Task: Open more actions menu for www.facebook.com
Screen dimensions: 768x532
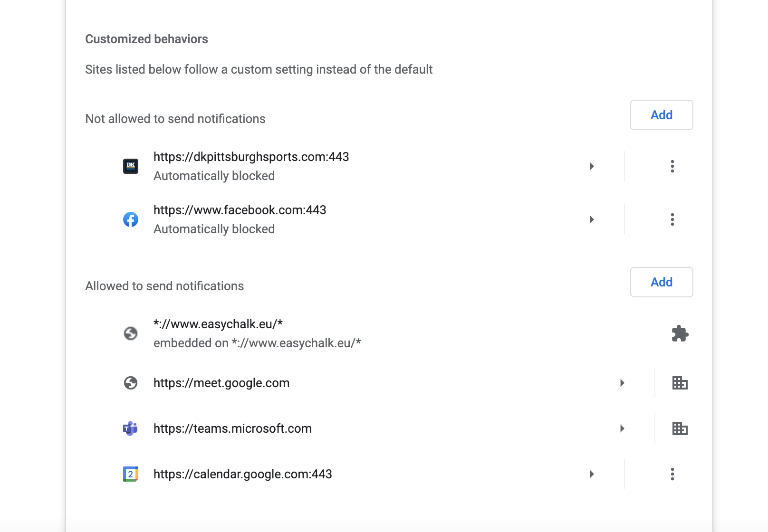Action: click(x=672, y=219)
